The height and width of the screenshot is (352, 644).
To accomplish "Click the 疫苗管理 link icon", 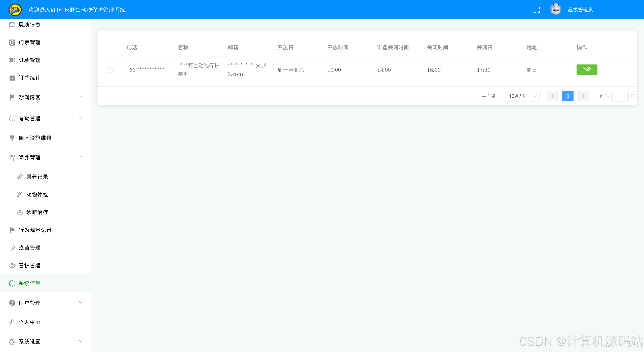I will (x=12, y=248).
